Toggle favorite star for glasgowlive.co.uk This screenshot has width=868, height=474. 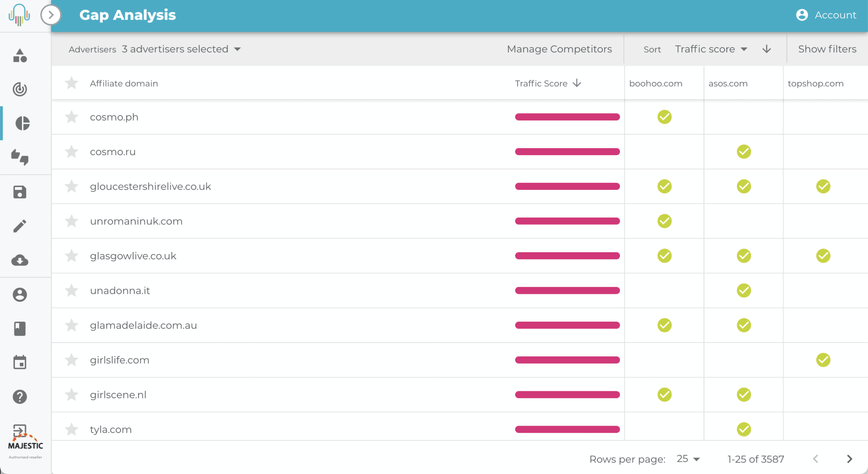coord(72,256)
